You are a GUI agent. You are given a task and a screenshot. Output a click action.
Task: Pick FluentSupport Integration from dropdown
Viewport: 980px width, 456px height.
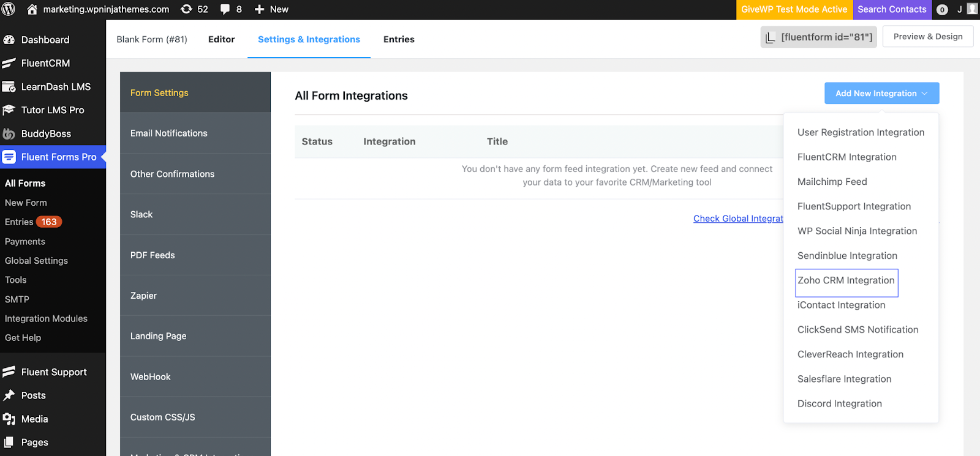click(x=854, y=206)
